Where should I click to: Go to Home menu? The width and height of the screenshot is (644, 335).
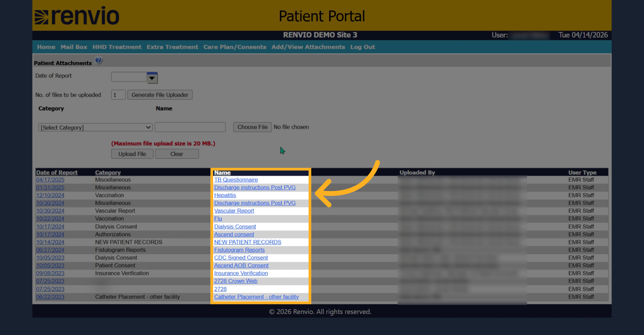(x=46, y=47)
